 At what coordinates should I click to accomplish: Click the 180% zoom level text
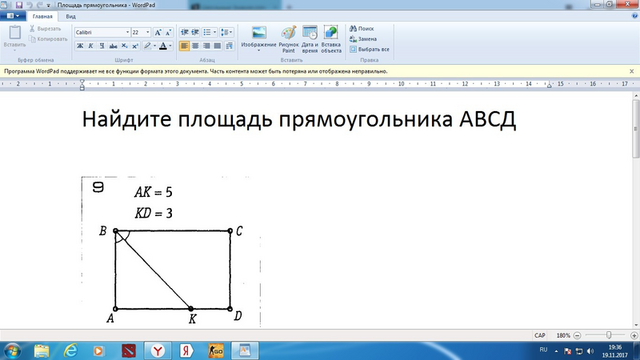point(563,335)
